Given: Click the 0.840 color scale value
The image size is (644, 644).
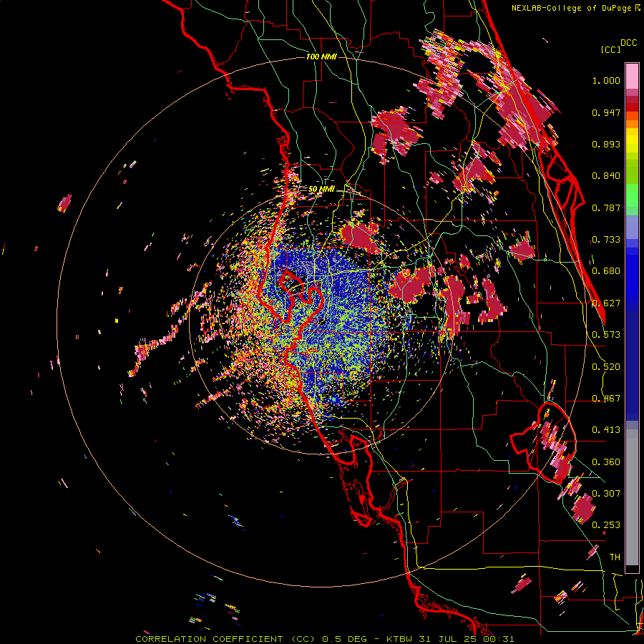Looking at the screenshot, I should 606,176.
